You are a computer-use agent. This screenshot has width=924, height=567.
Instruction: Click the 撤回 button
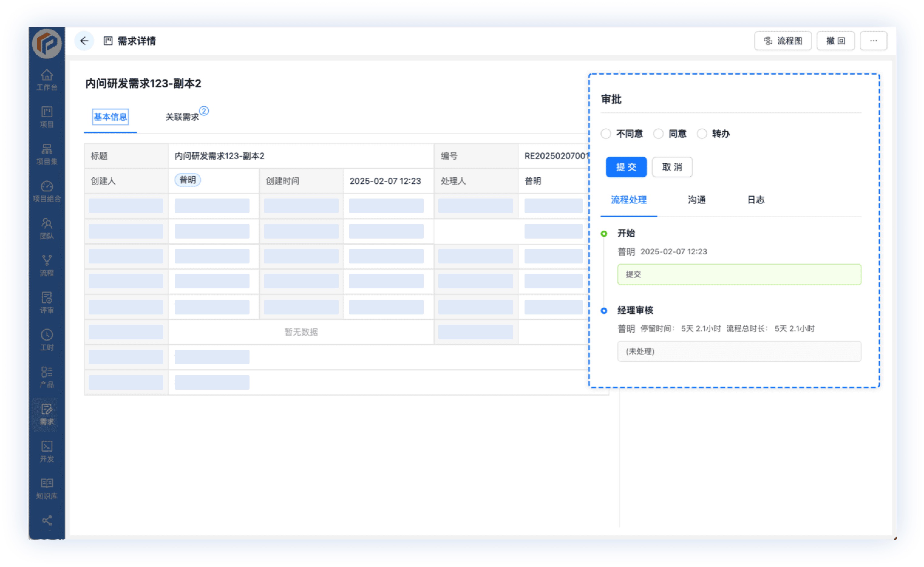click(x=835, y=41)
